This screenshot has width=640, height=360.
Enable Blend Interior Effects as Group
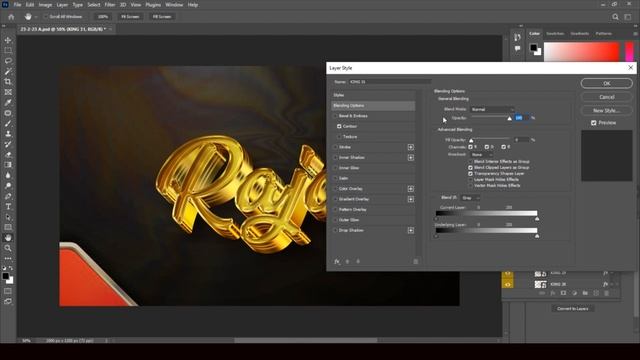[x=470, y=162]
